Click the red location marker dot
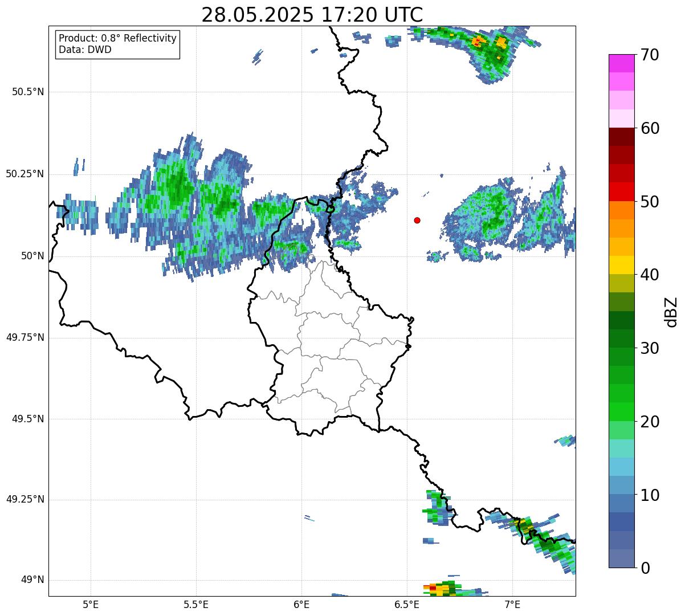The width and height of the screenshot is (685, 616). pos(417,220)
